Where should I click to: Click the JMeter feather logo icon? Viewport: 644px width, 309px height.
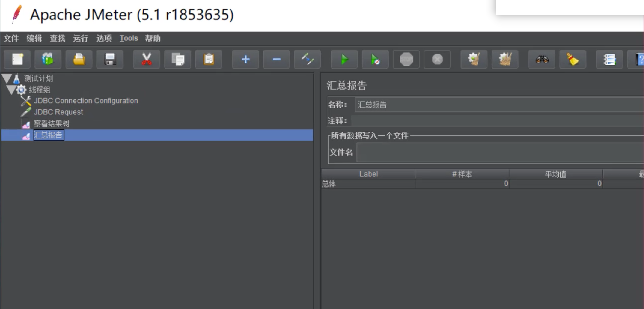[x=16, y=14]
